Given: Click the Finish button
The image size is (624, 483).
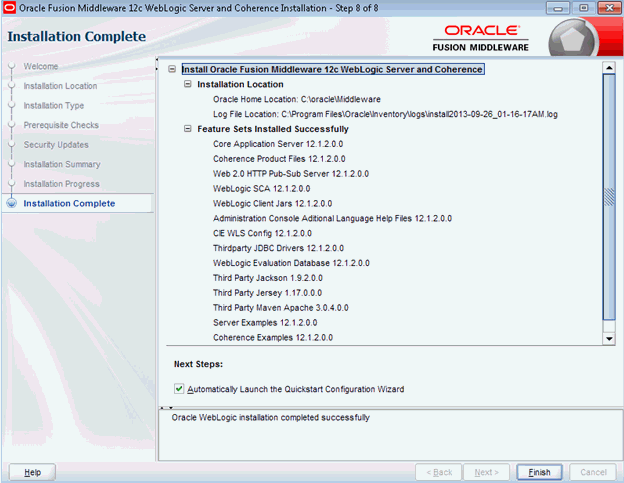Looking at the screenshot, I should click(x=539, y=472).
